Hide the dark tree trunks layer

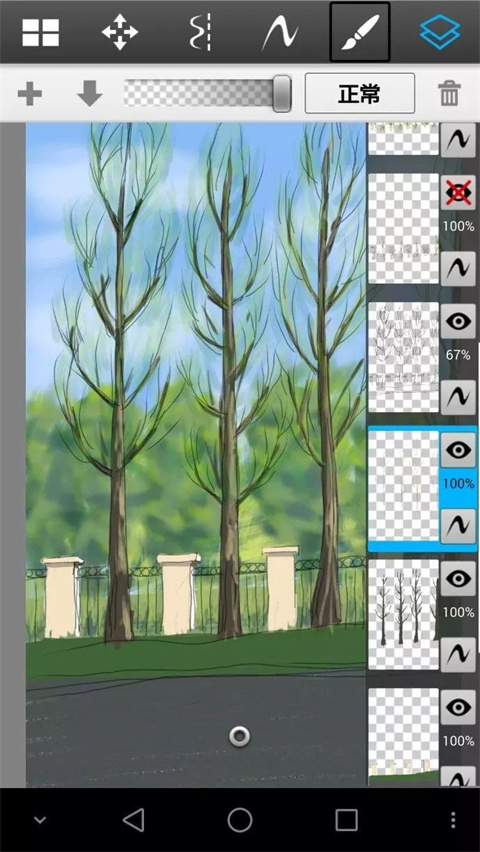click(458, 579)
